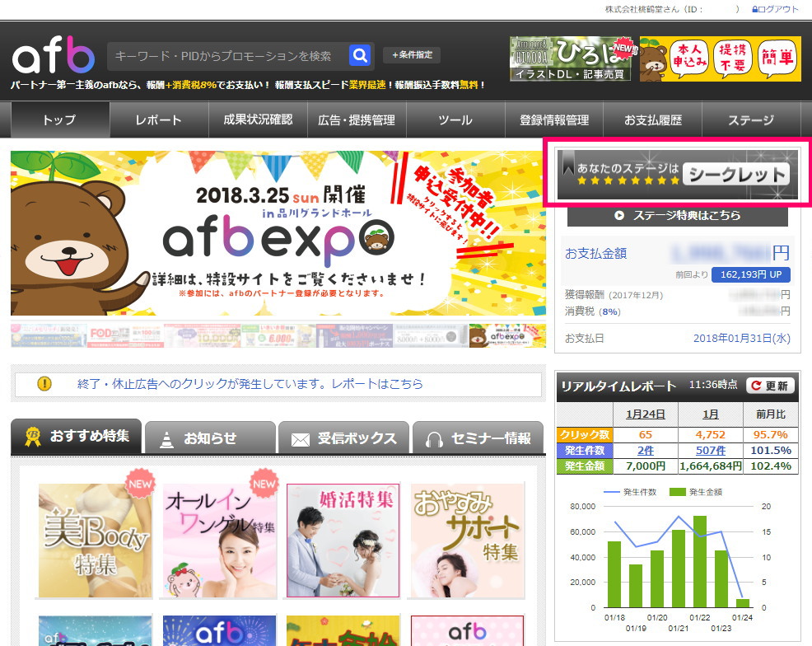The width and height of the screenshot is (812, 646).
Task: Click the 発生金額 row label in the table
Action: 585,466
